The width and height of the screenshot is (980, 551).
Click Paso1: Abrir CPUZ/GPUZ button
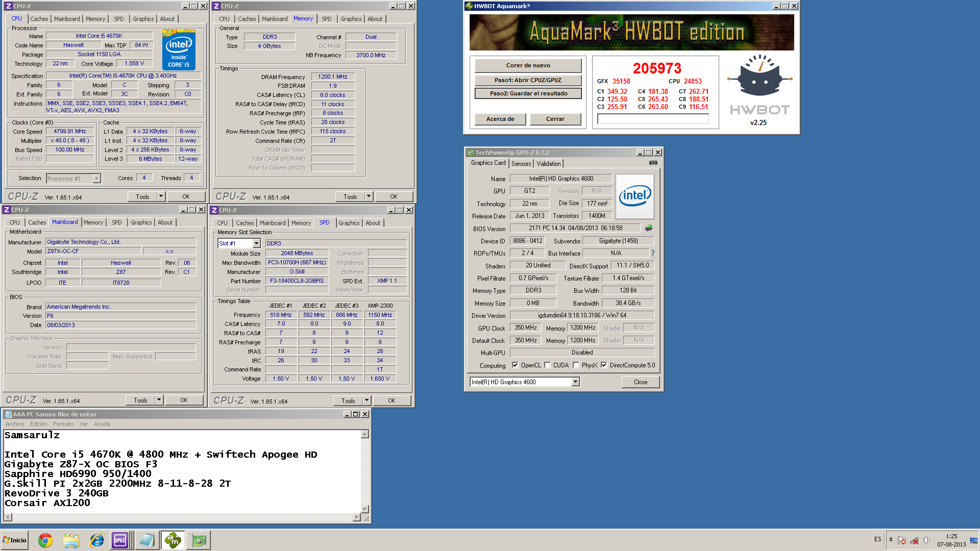528,80
